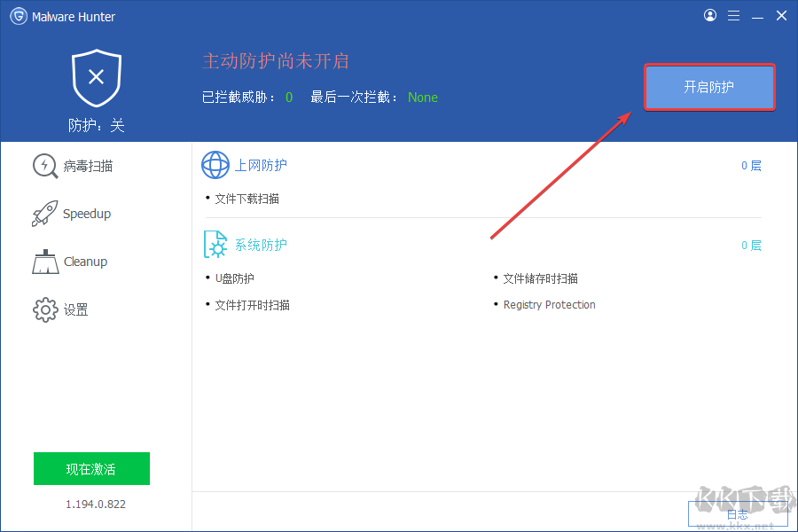Click the system protection file-gear icon
This screenshot has width=798, height=532.
tap(215, 245)
